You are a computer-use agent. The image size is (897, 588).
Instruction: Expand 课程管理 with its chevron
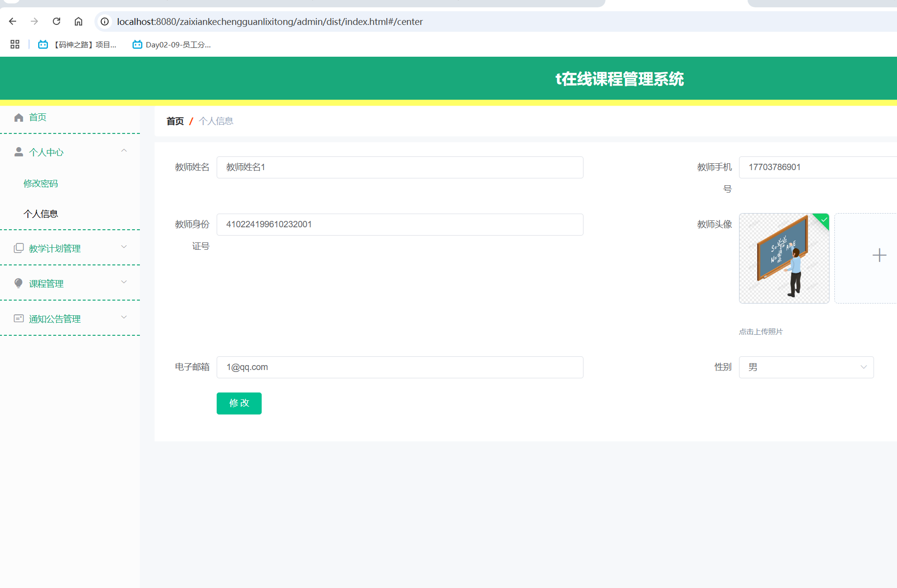(124, 282)
